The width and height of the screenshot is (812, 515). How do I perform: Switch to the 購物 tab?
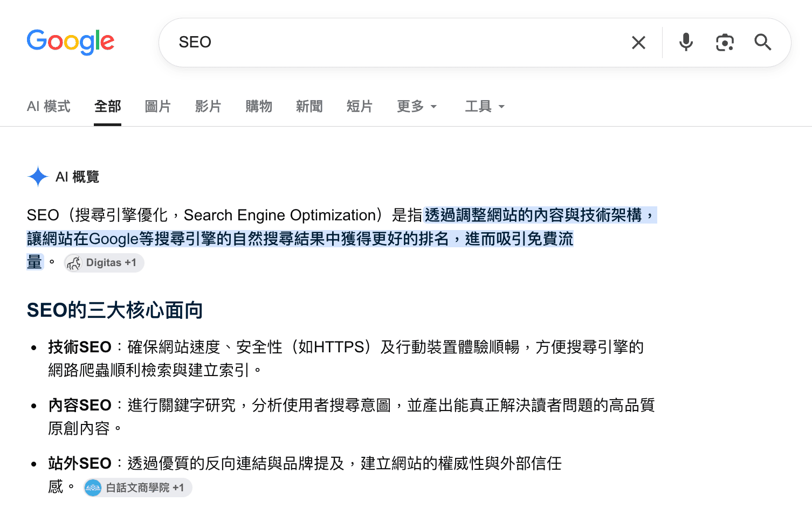(259, 107)
